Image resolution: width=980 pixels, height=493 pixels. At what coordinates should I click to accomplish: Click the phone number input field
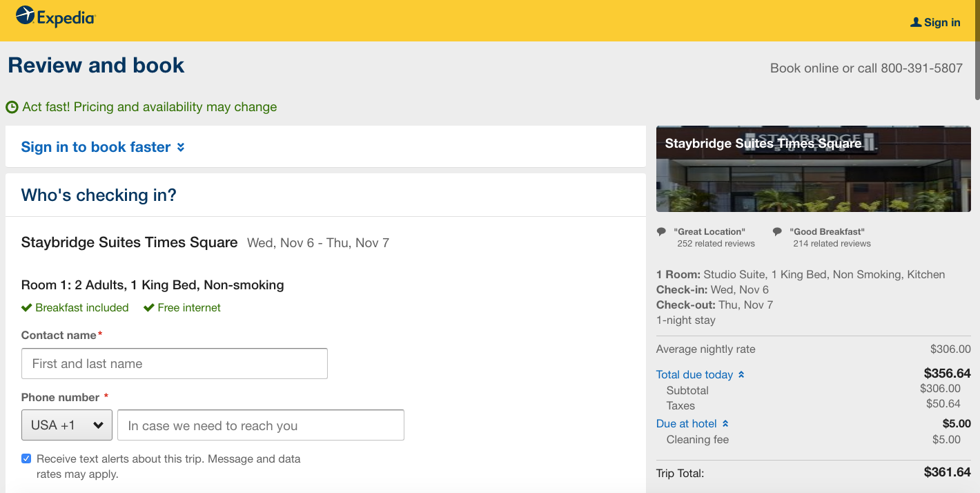coord(260,425)
